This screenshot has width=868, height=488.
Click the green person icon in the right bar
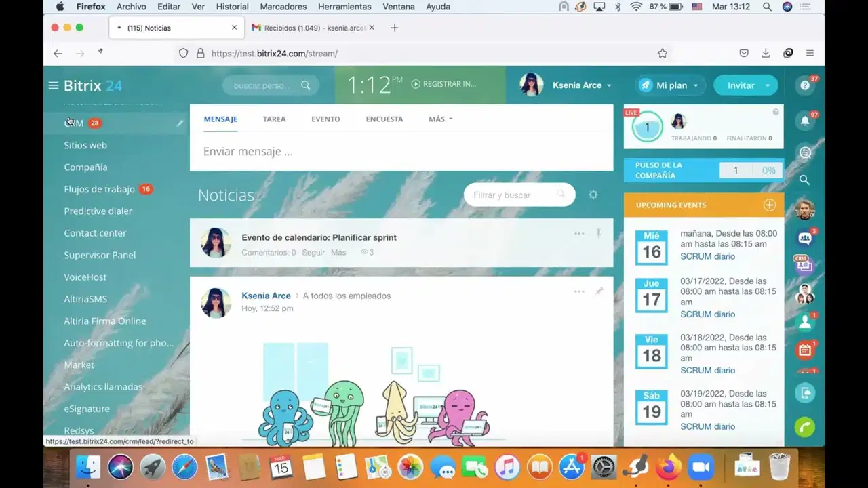pos(805,322)
